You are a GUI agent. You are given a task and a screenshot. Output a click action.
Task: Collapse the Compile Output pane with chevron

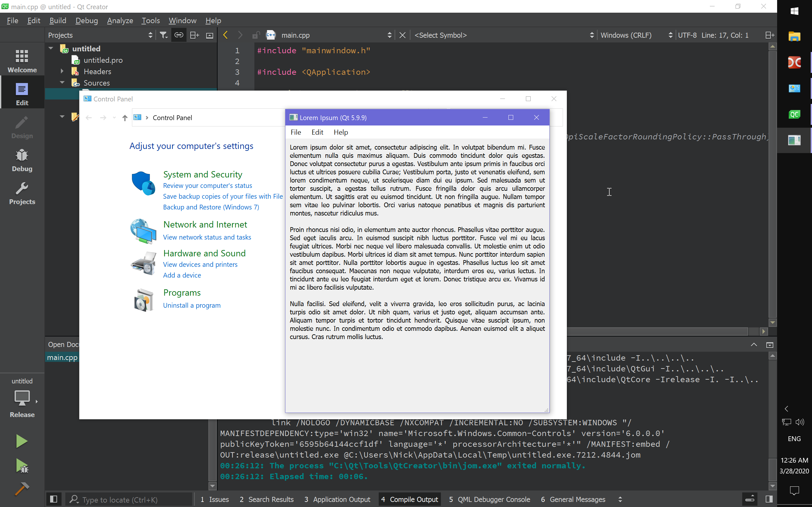tap(753, 344)
